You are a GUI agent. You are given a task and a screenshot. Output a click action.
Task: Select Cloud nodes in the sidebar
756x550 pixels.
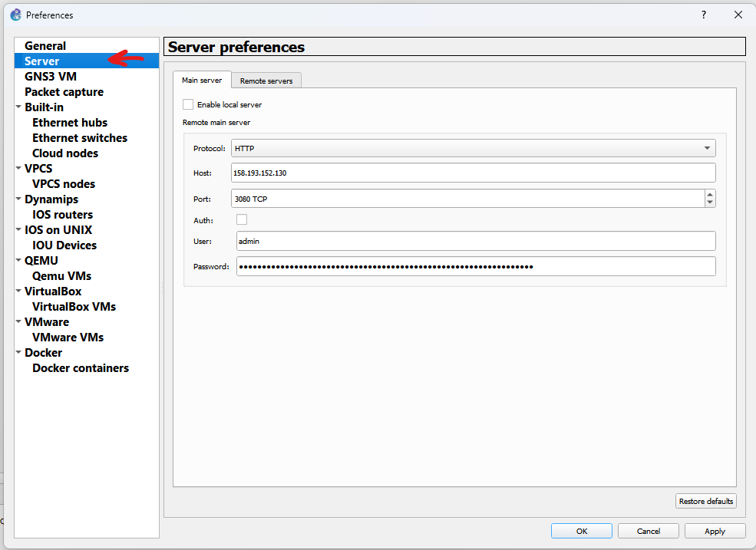(x=65, y=153)
